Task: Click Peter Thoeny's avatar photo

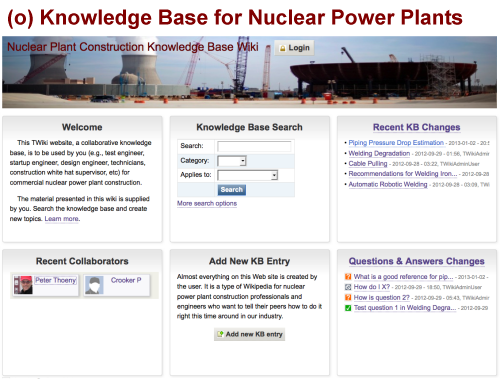Action: [x=23, y=285]
